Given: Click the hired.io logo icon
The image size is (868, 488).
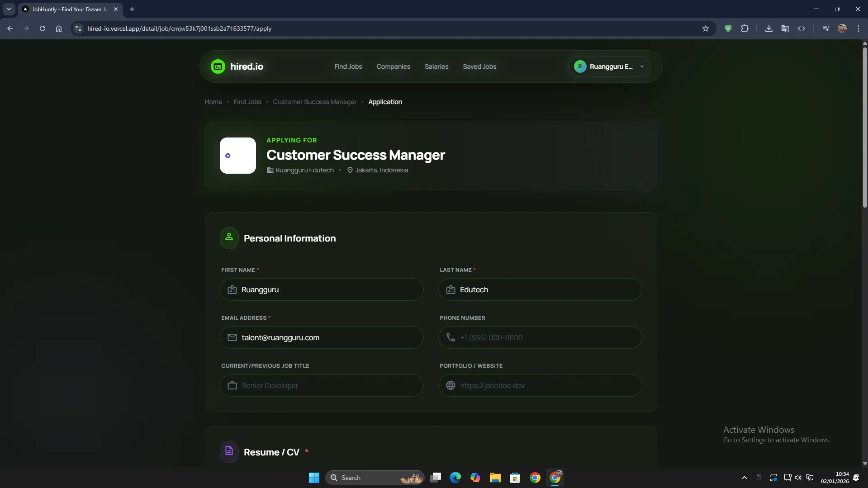Looking at the screenshot, I should click(218, 66).
